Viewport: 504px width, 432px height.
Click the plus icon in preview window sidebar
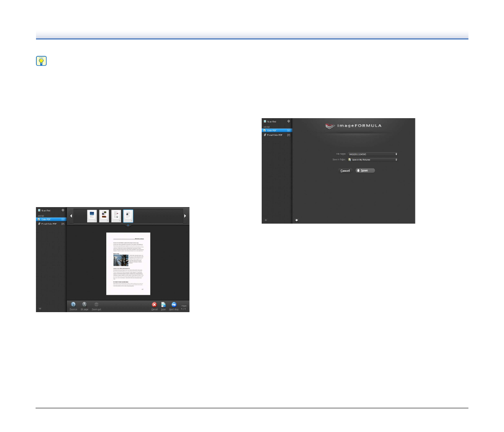pyautogui.click(x=40, y=308)
